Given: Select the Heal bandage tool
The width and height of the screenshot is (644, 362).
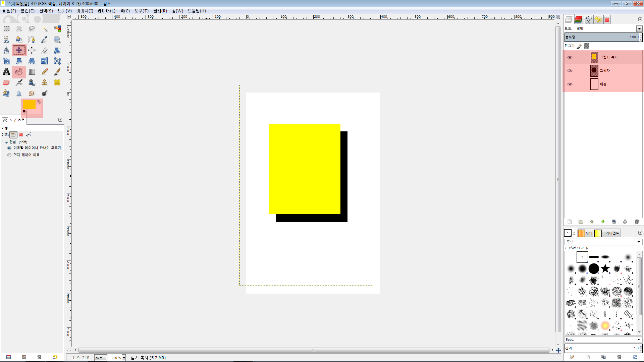Looking at the screenshot, I should 57,82.
